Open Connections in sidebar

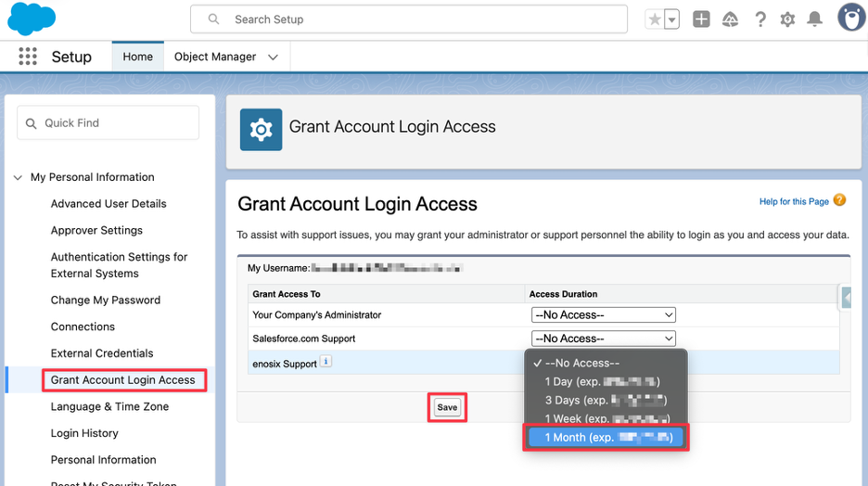point(83,326)
